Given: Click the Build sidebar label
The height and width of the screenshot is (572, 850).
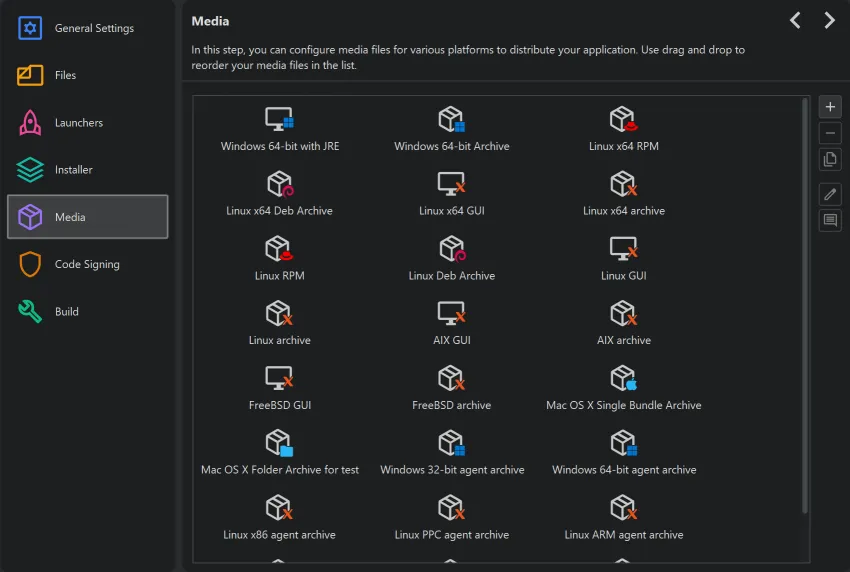Looking at the screenshot, I should pos(67,311).
